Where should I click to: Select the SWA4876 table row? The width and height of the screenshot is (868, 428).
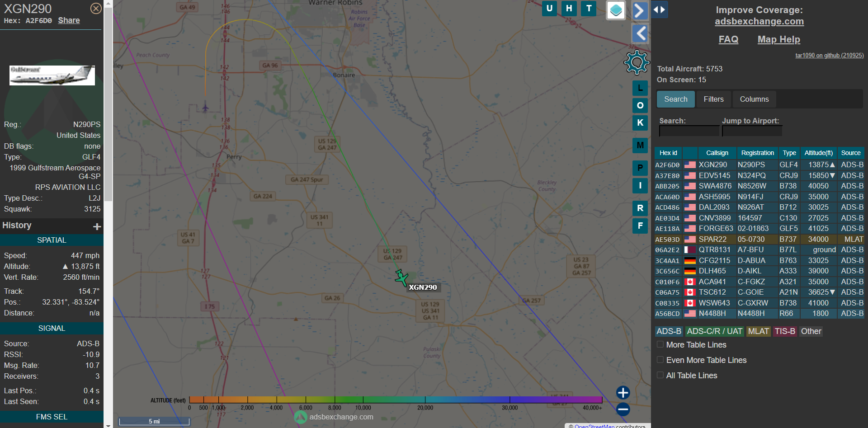coord(759,186)
